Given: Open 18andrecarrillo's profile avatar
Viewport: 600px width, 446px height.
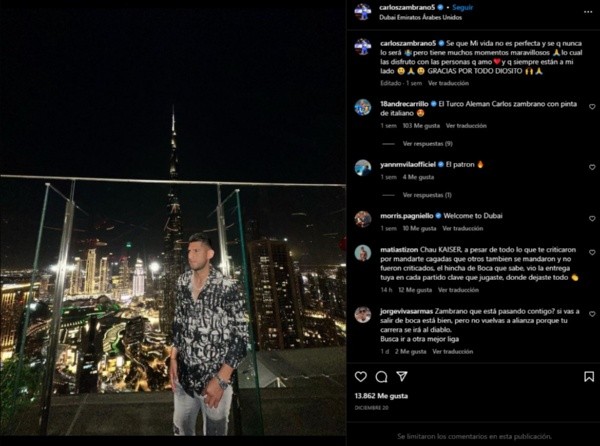Looking at the screenshot, I should [362, 107].
